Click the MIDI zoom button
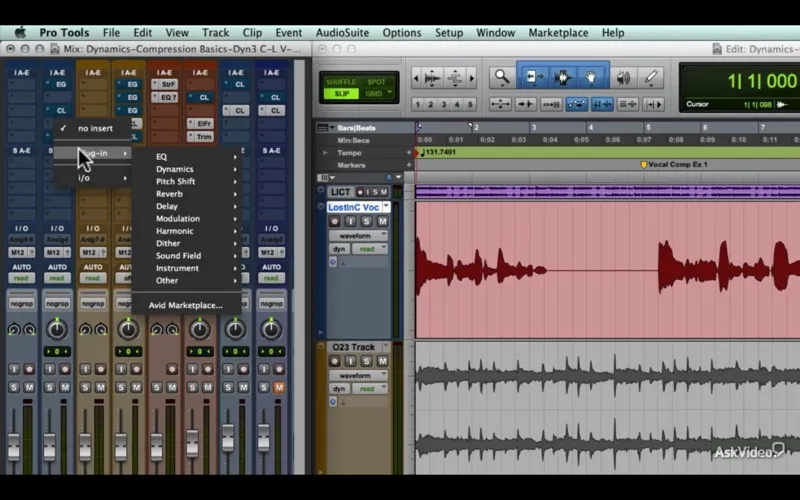 [x=454, y=78]
